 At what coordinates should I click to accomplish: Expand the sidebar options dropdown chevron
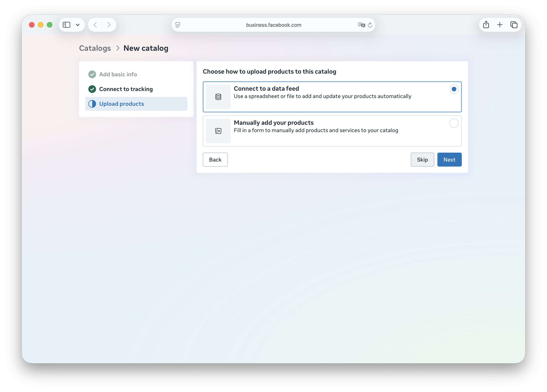coord(78,25)
